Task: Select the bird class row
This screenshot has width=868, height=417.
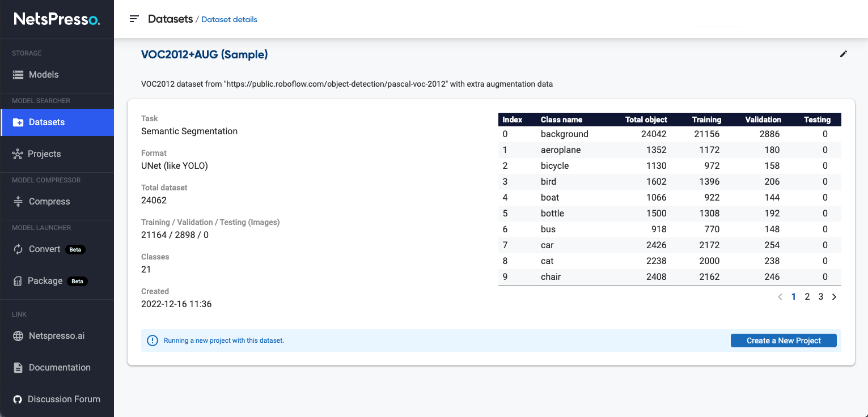Action: pyautogui.click(x=670, y=182)
